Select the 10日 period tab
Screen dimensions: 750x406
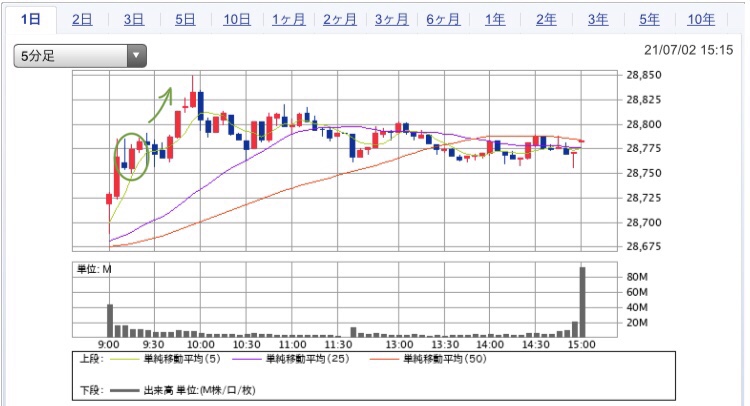[237, 19]
